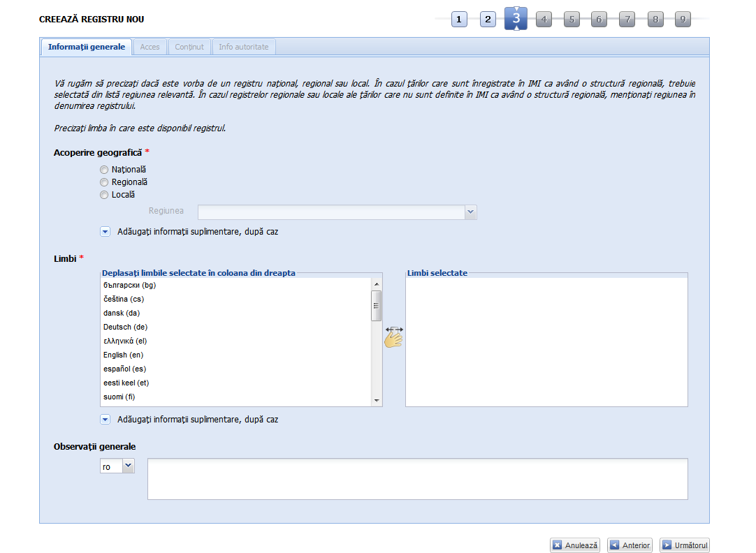
Task: Switch to the Informații generale tab
Action: [x=87, y=47]
